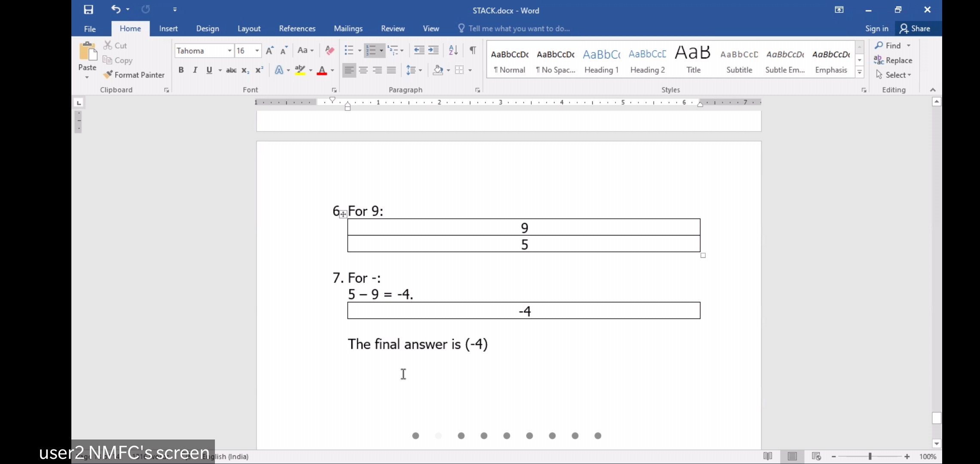Click the Save icon in title bar
980x464 pixels.
[x=89, y=9]
